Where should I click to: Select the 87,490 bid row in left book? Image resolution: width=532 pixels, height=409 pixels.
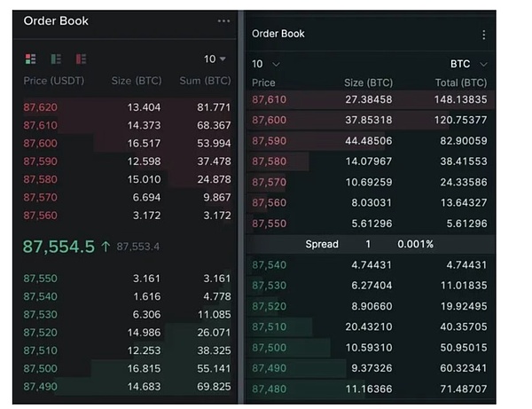tap(126, 386)
